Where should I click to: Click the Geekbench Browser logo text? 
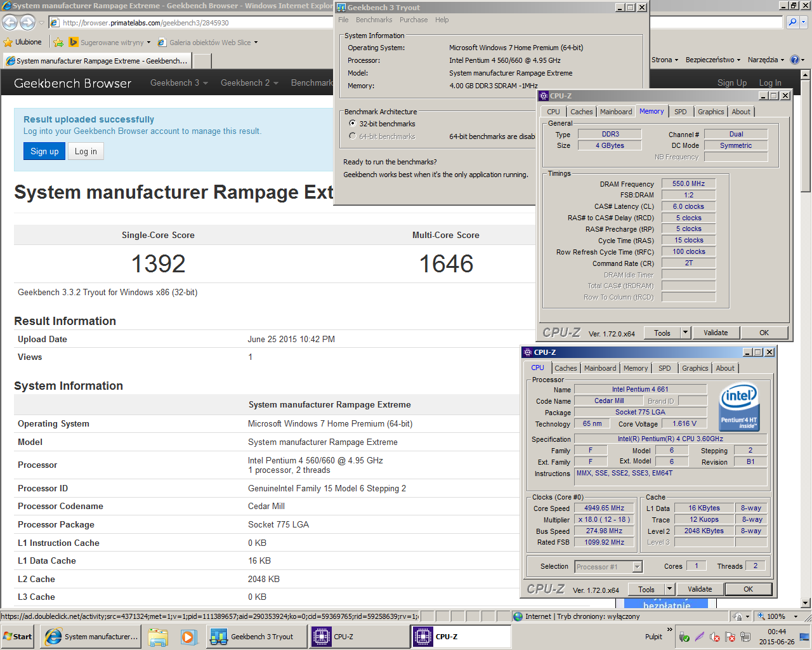tap(73, 83)
